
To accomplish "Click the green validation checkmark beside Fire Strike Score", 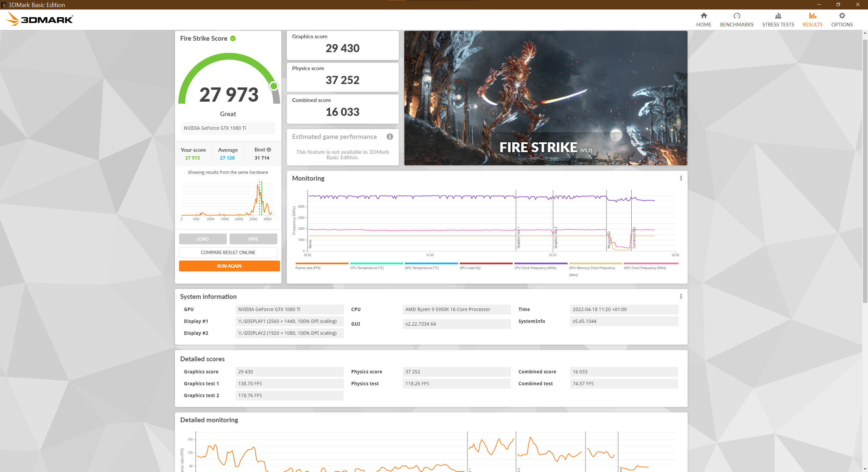I will (x=233, y=38).
